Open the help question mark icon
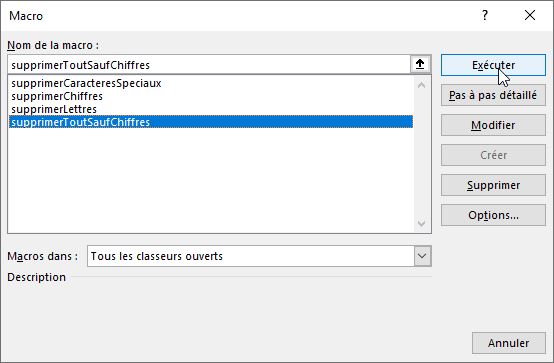The height and width of the screenshot is (363, 554). coord(485,15)
